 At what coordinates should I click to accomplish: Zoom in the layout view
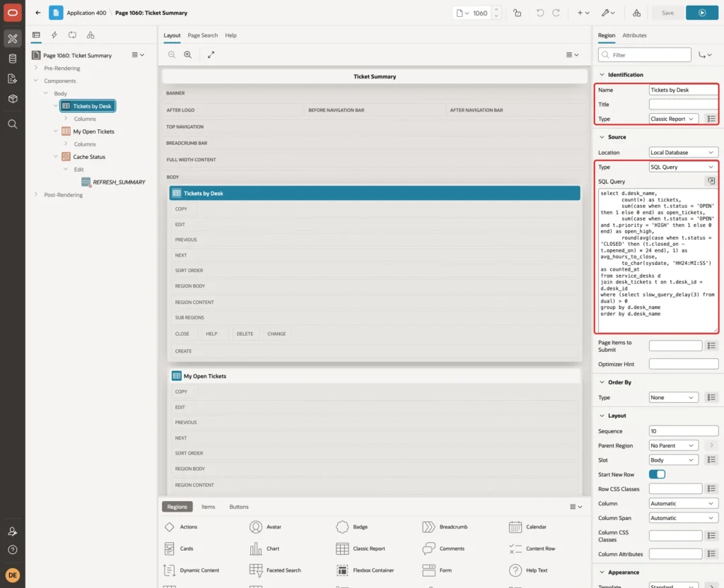point(188,54)
